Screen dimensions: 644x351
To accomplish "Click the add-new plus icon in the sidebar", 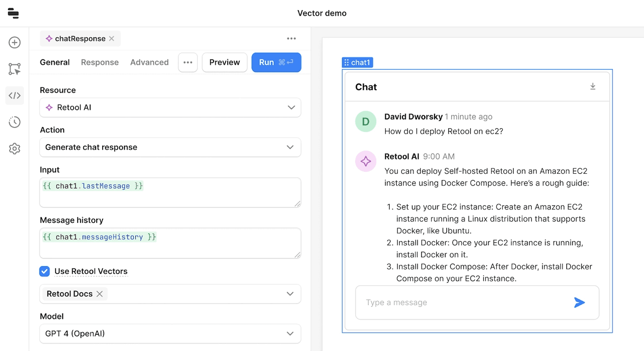I will coord(14,42).
